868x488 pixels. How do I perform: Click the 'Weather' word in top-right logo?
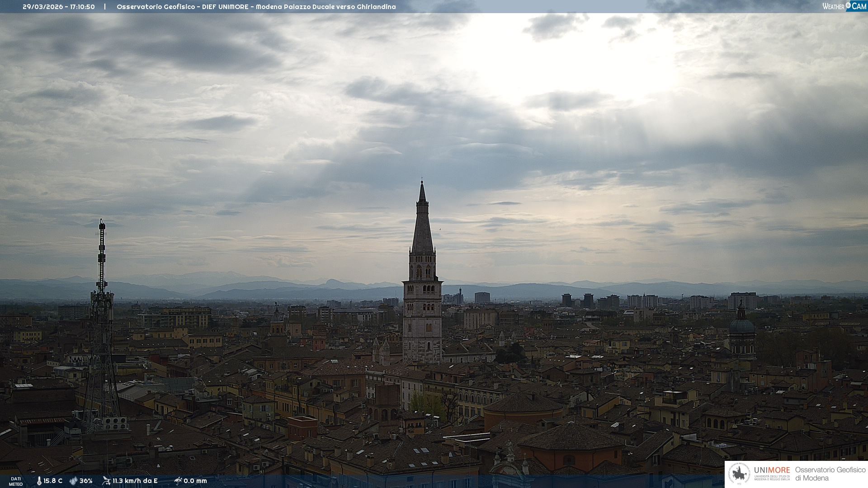(x=833, y=6)
